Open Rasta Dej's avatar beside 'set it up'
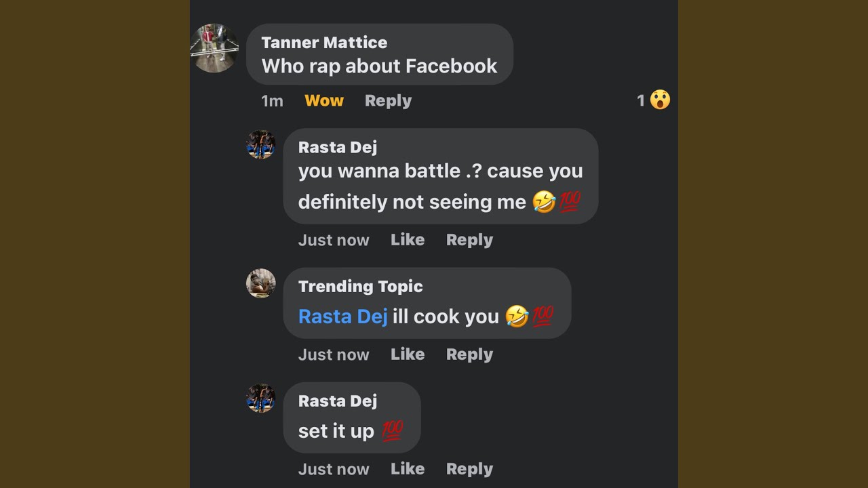Screen dimensions: 868x488 click(x=260, y=398)
